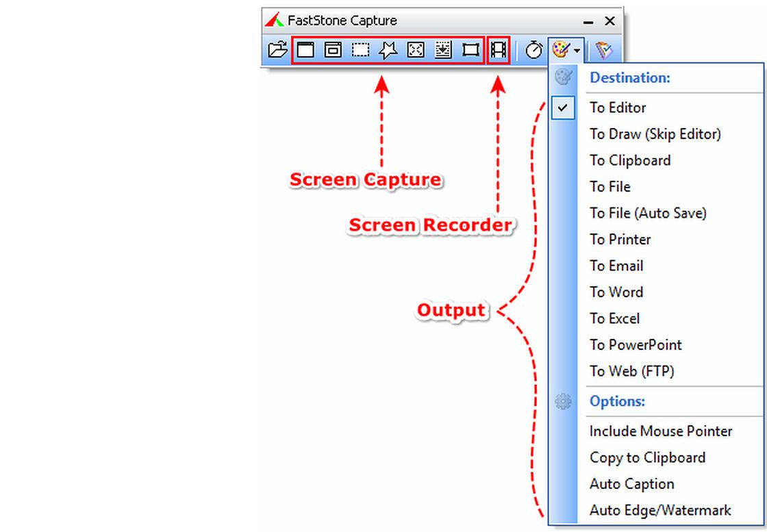The width and height of the screenshot is (767, 532).
Task: Choose To Web (FTP) destination
Action: [x=655, y=372]
